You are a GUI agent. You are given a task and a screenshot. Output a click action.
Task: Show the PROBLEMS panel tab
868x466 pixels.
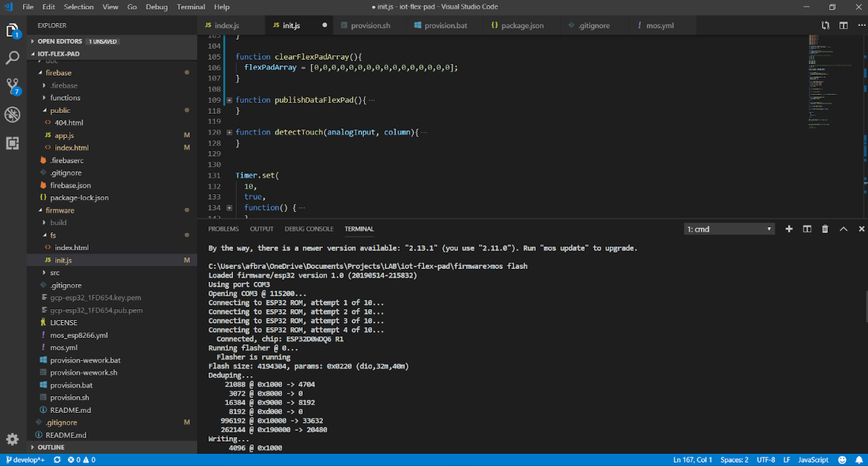tap(224, 229)
